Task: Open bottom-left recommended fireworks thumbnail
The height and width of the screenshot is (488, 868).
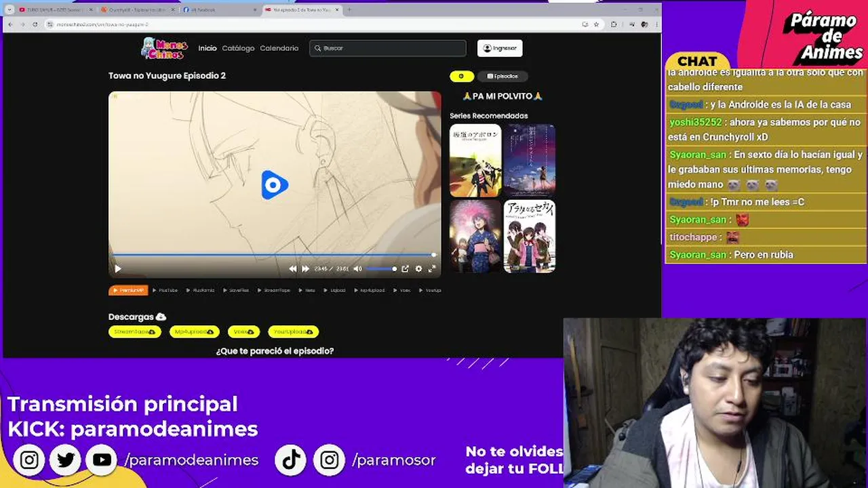Action: (475, 236)
